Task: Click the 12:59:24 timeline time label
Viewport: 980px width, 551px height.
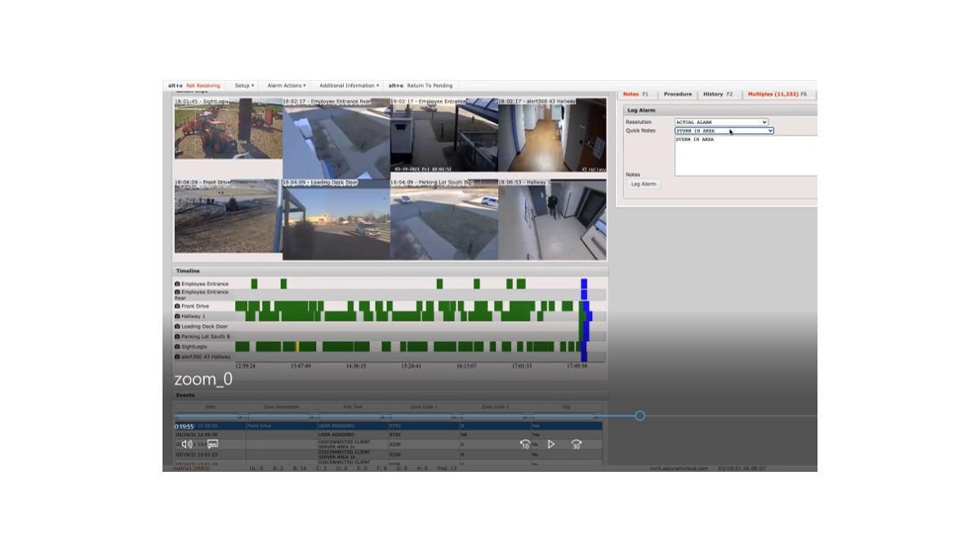Action: 245,367
